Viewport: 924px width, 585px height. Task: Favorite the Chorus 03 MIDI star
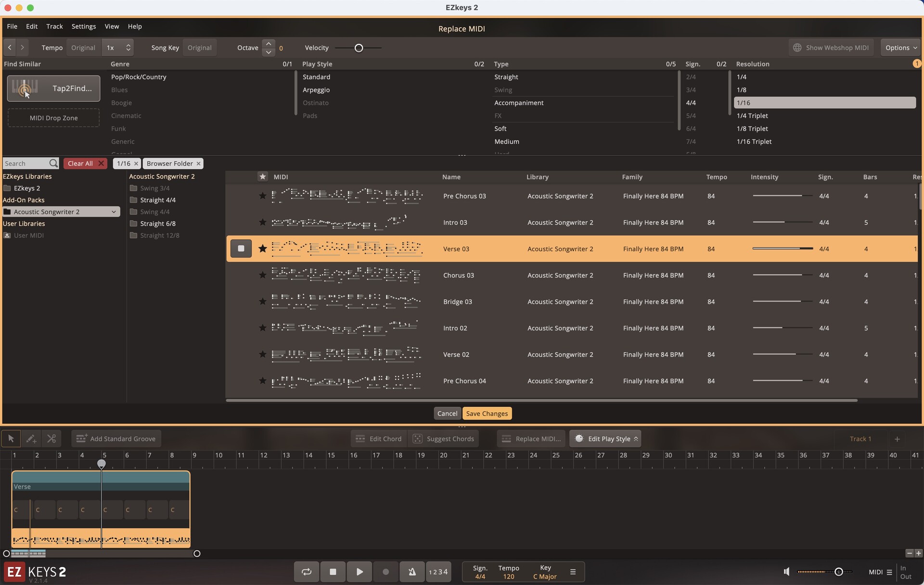262,275
